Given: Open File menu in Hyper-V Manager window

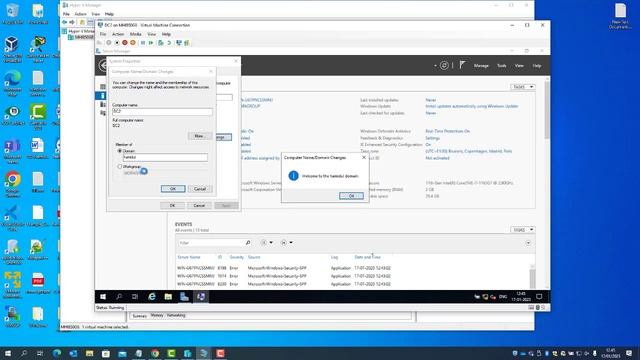Looking at the screenshot, I should tap(66, 14).
